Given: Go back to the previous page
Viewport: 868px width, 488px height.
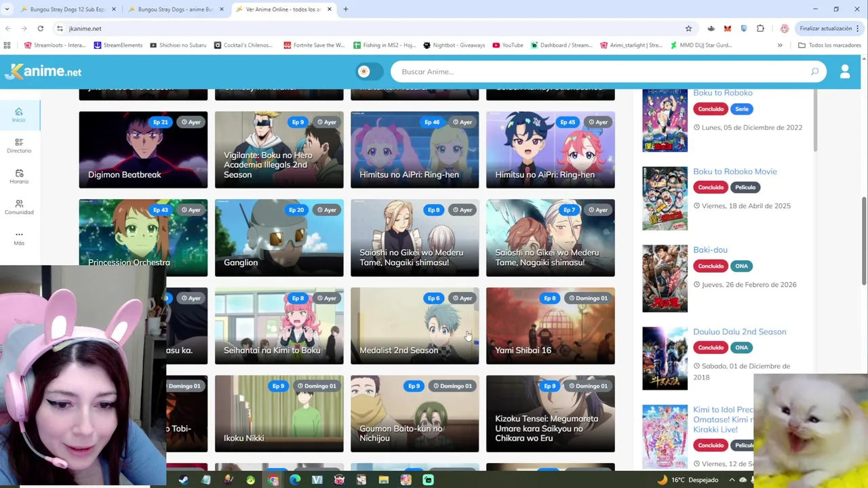Looking at the screenshot, I should (x=8, y=28).
